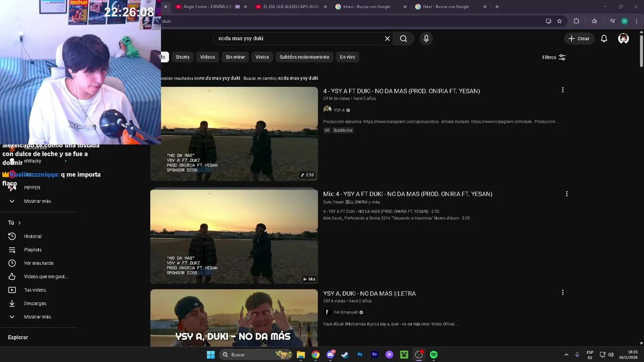Open Tus videos in sidebar

coord(35,290)
